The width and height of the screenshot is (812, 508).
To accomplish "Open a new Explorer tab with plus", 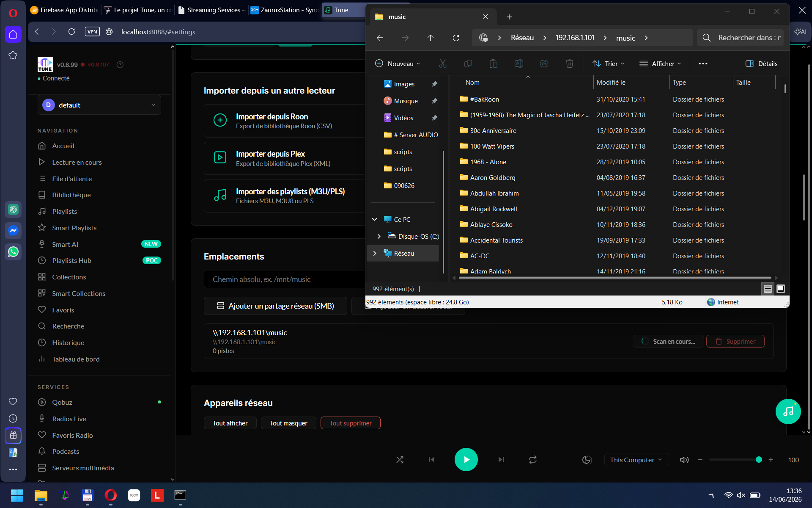I will click(509, 17).
